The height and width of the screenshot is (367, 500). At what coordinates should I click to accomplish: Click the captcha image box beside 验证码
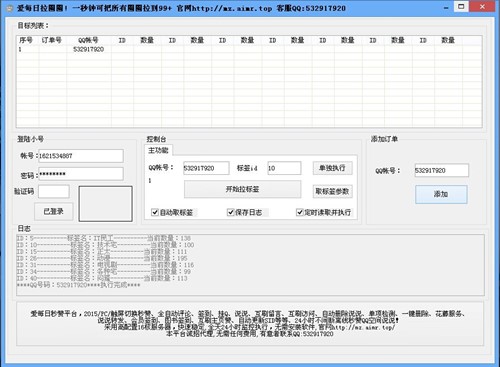(x=105, y=204)
